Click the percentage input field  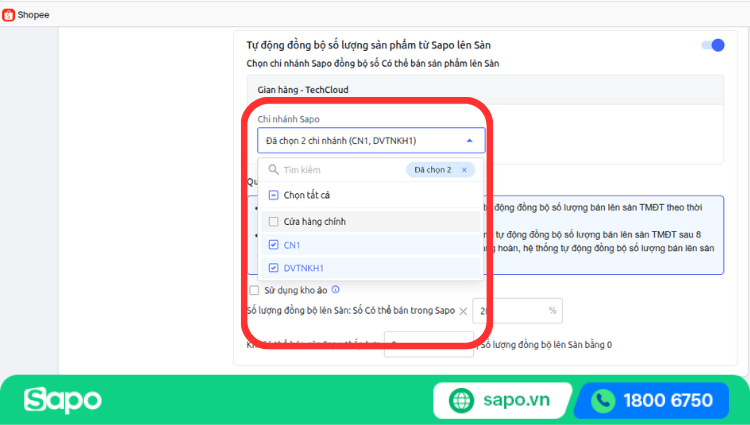pos(518,311)
